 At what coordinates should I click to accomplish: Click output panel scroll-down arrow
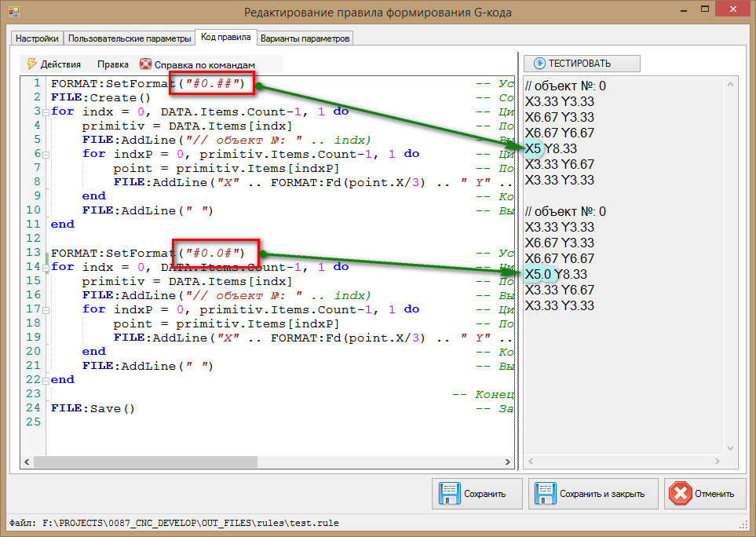click(x=730, y=447)
